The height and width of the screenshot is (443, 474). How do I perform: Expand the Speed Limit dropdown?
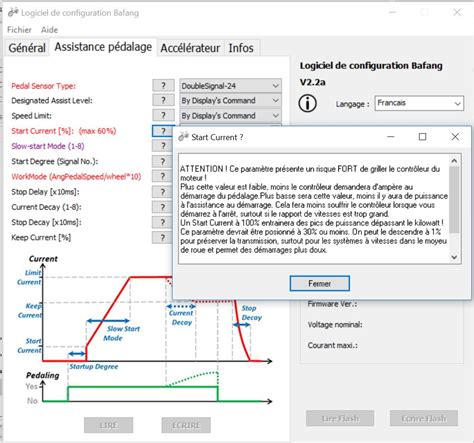pyautogui.click(x=275, y=115)
